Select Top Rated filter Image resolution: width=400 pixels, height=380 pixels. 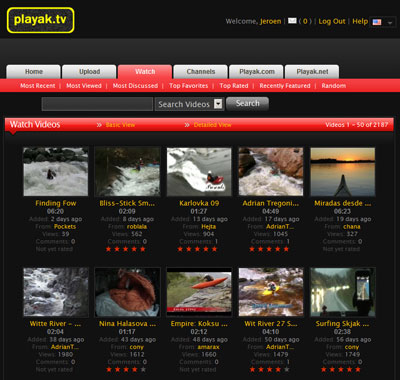click(x=234, y=86)
